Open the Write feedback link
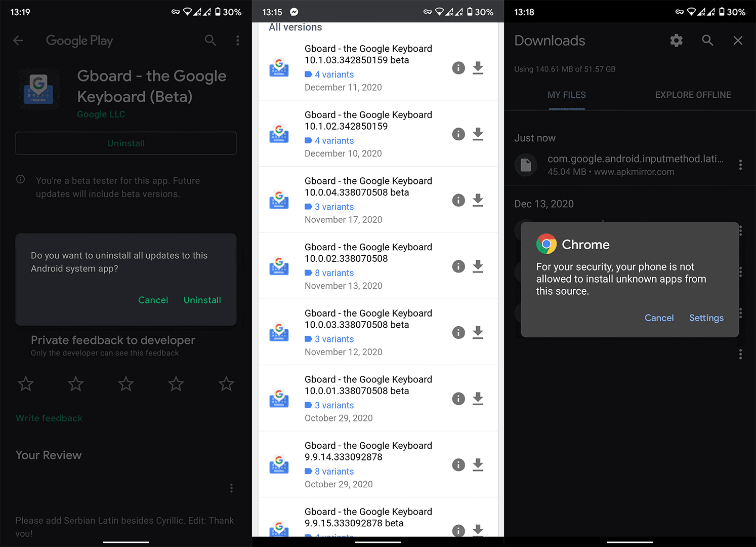 [49, 418]
